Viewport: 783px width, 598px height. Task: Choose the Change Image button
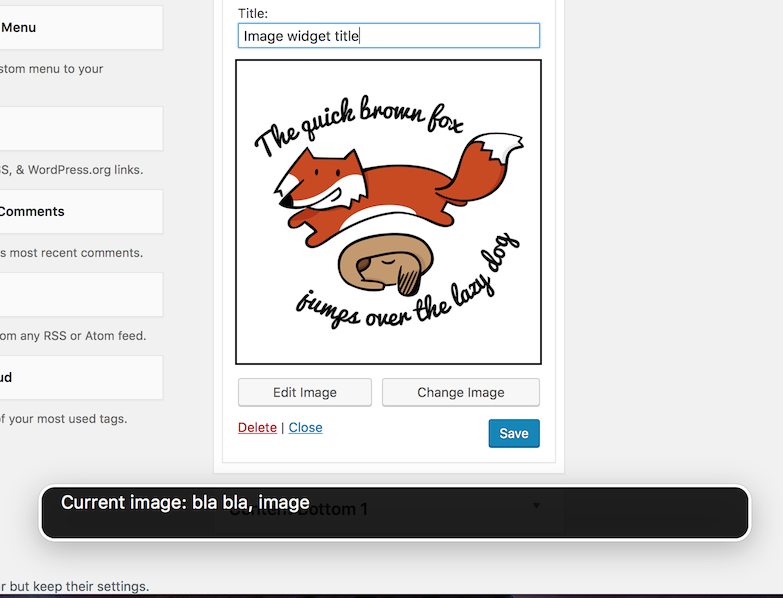point(460,392)
